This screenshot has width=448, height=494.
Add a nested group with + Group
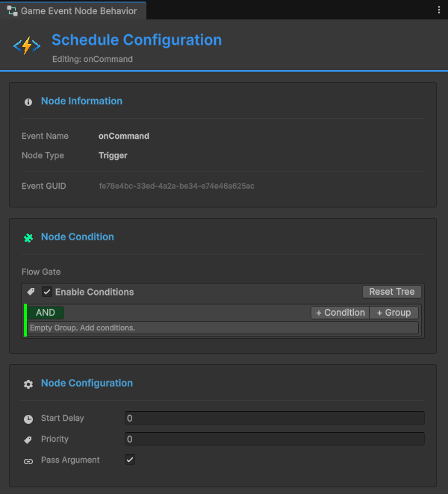(x=393, y=313)
